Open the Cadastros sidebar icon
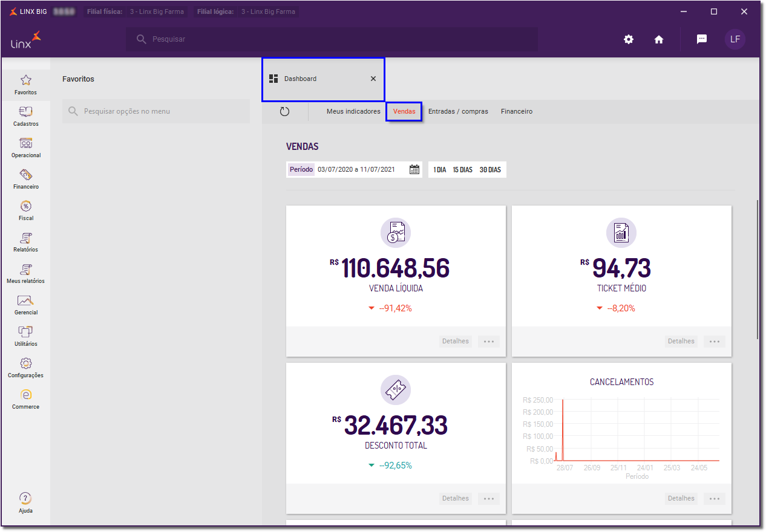This screenshot has height=532, width=766. pos(26,112)
